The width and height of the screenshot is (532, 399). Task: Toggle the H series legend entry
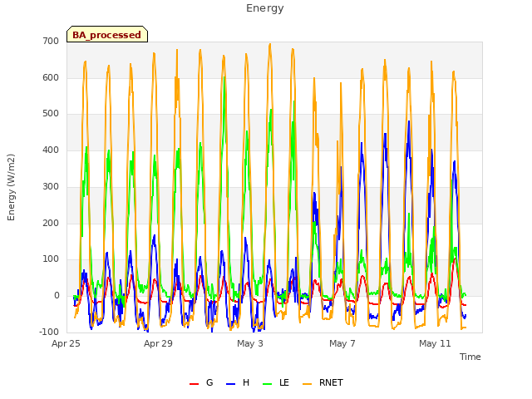[238, 382]
